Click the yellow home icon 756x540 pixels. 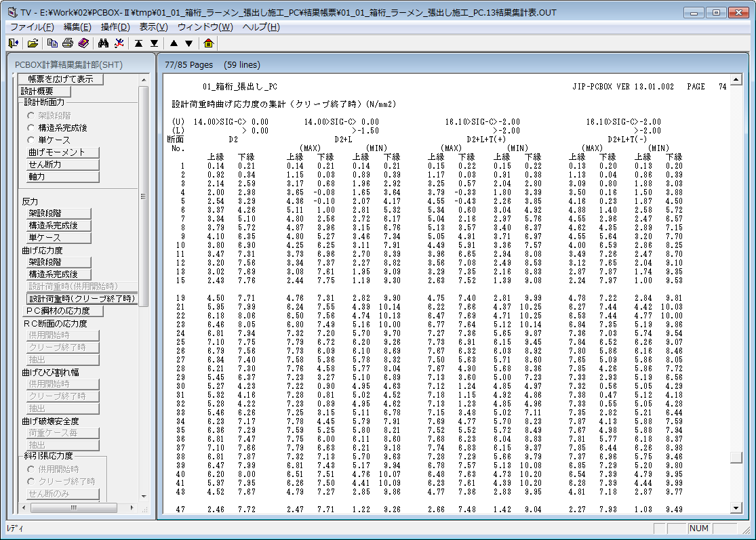coord(208,43)
